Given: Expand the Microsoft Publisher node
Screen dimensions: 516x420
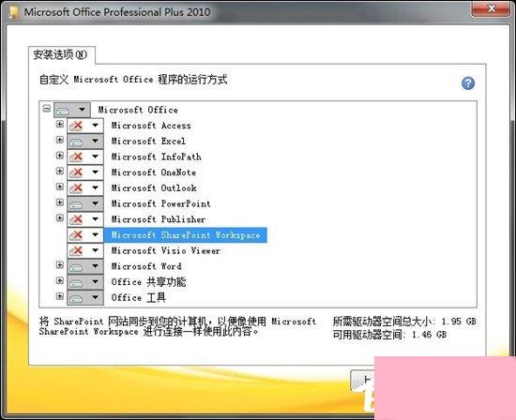Looking at the screenshot, I should tap(59, 217).
